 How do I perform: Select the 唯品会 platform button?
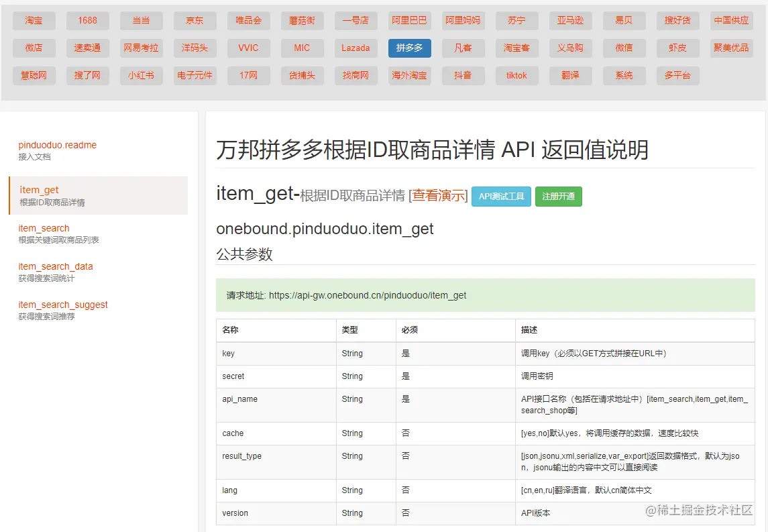point(248,21)
